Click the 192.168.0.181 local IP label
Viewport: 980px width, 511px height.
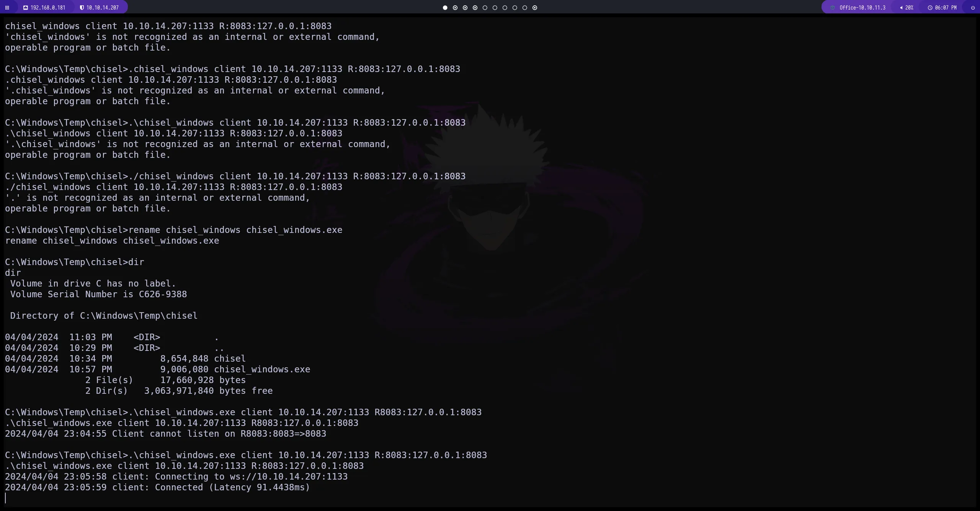pos(48,8)
